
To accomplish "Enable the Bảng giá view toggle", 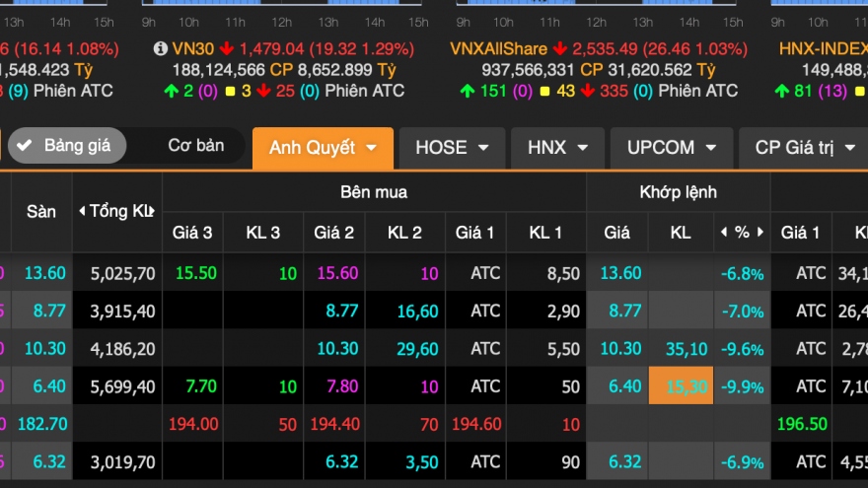I will 67,146.
